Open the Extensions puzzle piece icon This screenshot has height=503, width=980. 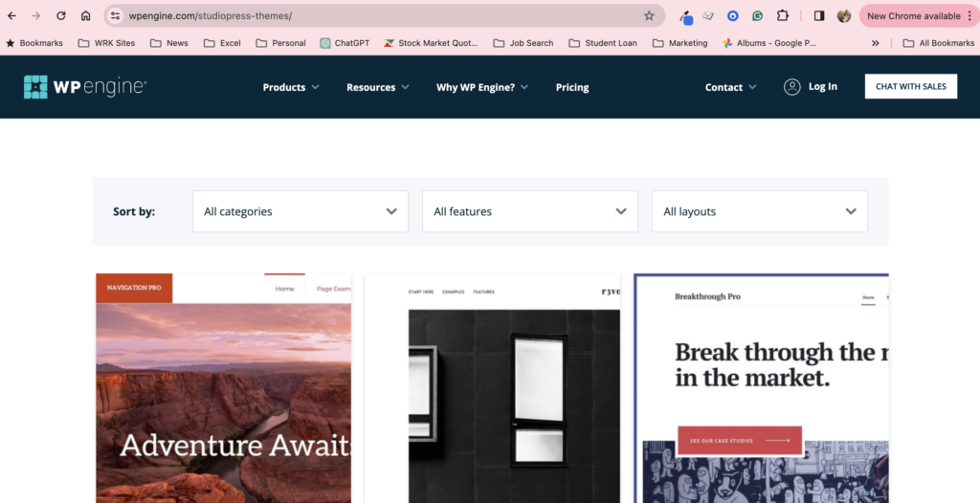tap(783, 15)
